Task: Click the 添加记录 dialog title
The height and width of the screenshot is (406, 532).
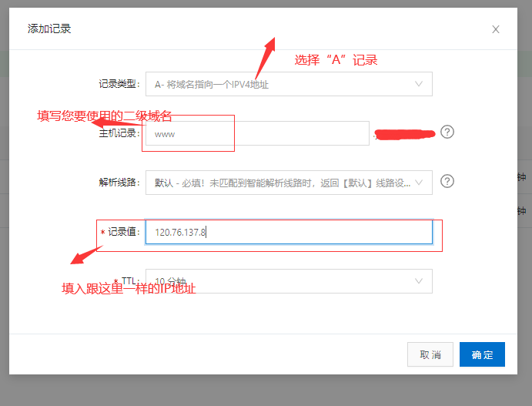Action: [49, 29]
